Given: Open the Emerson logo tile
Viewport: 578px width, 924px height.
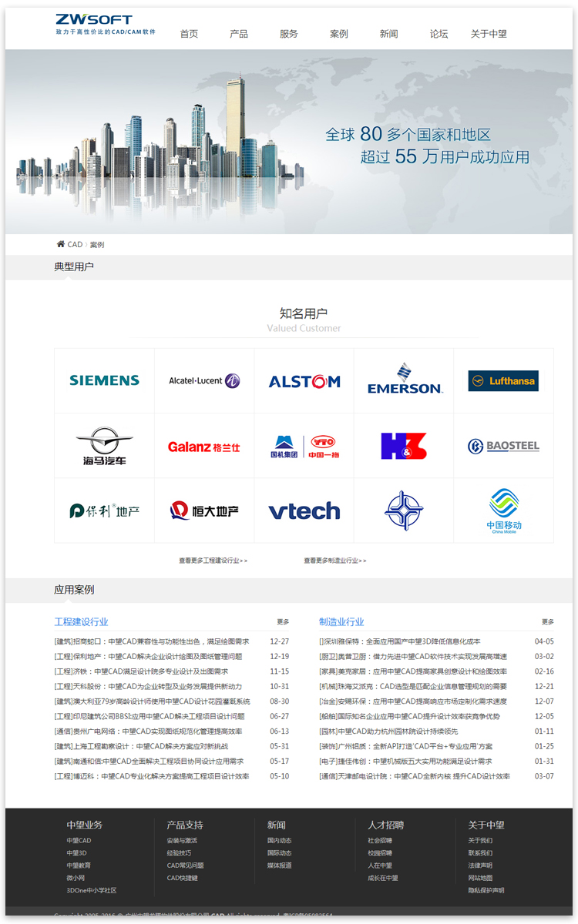Looking at the screenshot, I should click(404, 380).
